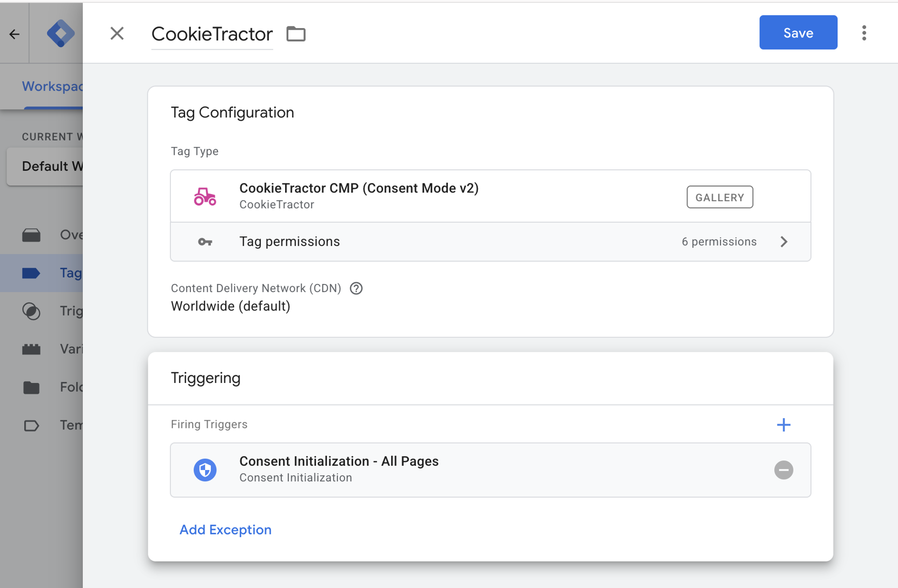Expand Tag permissions chevron

tap(784, 242)
